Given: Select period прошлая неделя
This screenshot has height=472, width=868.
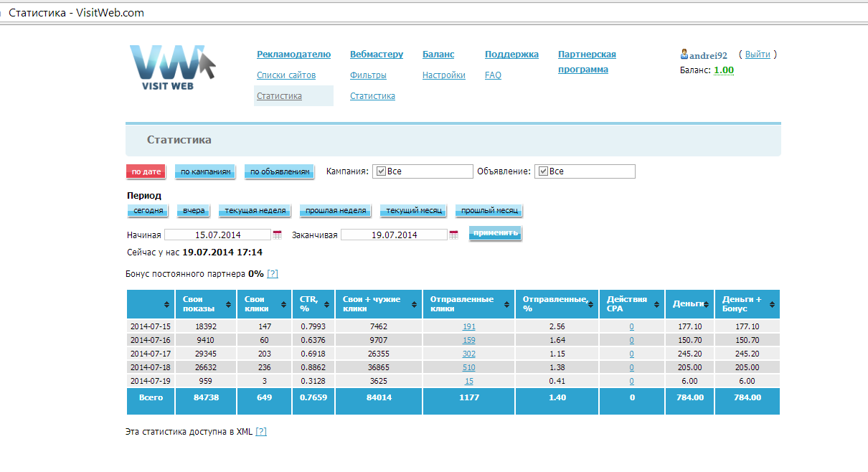Looking at the screenshot, I should pyautogui.click(x=336, y=211).
